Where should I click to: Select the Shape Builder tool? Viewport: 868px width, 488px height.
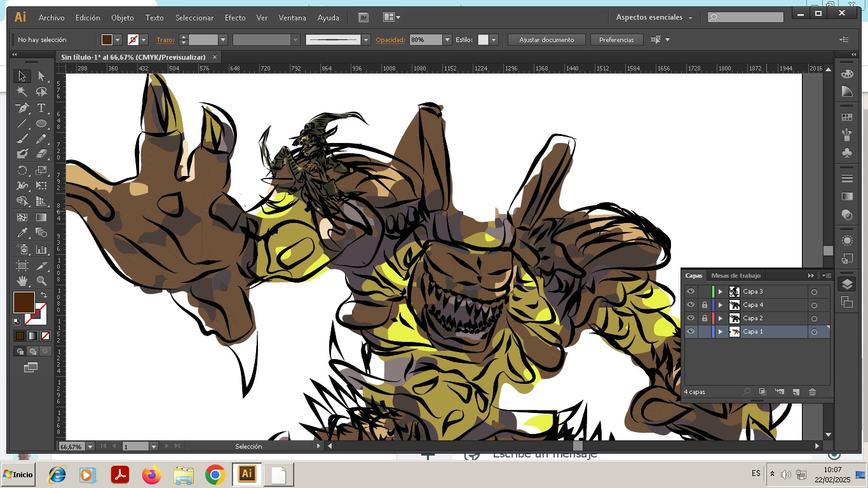(22, 201)
